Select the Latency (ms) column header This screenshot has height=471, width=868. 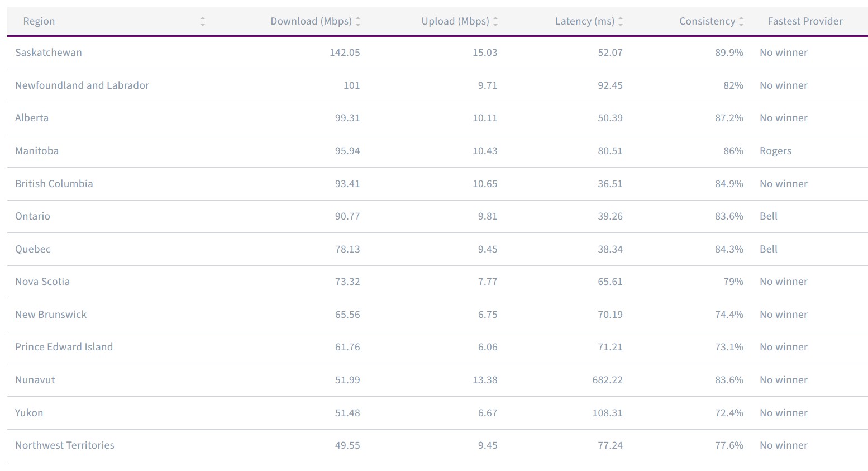coord(586,21)
